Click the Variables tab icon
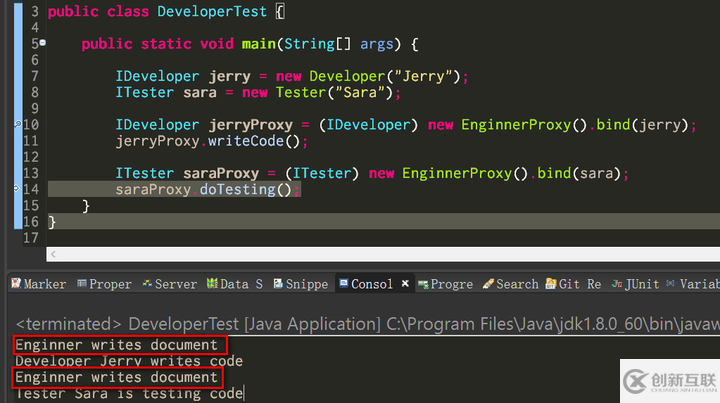 point(670,283)
